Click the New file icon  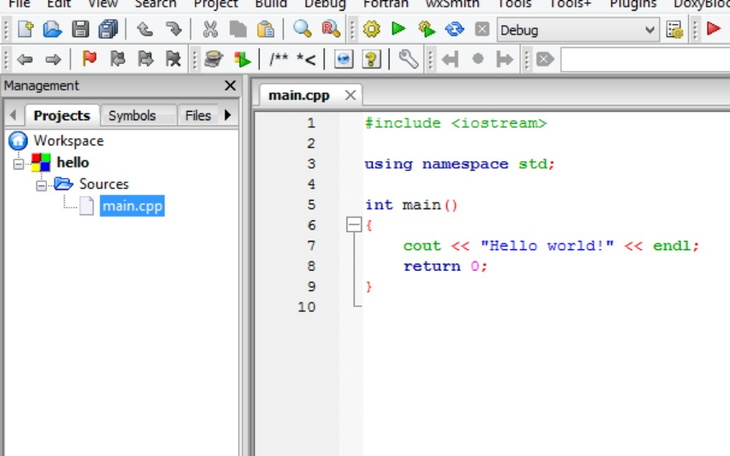pos(26,30)
